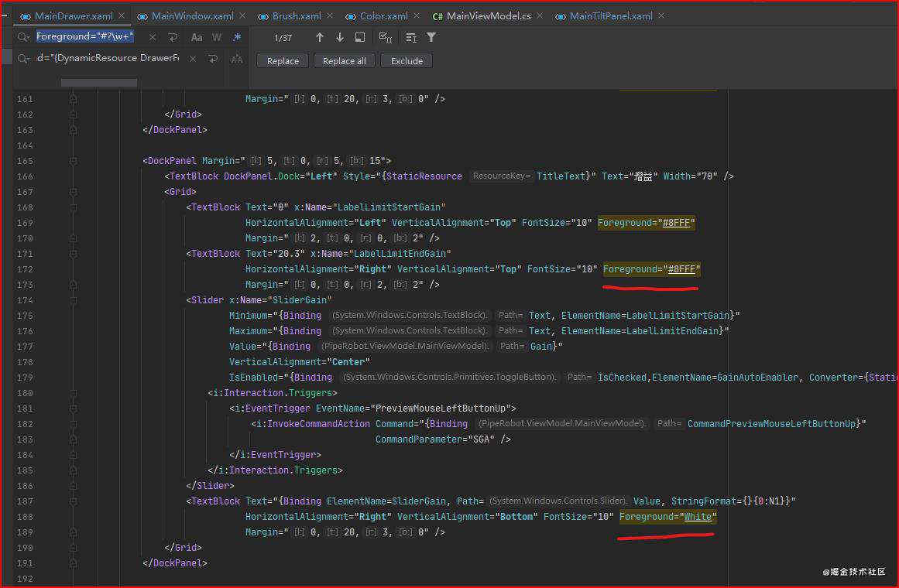Click LabelLimitStartGain name on line 168
This screenshot has width=899, height=588.
pos(389,207)
